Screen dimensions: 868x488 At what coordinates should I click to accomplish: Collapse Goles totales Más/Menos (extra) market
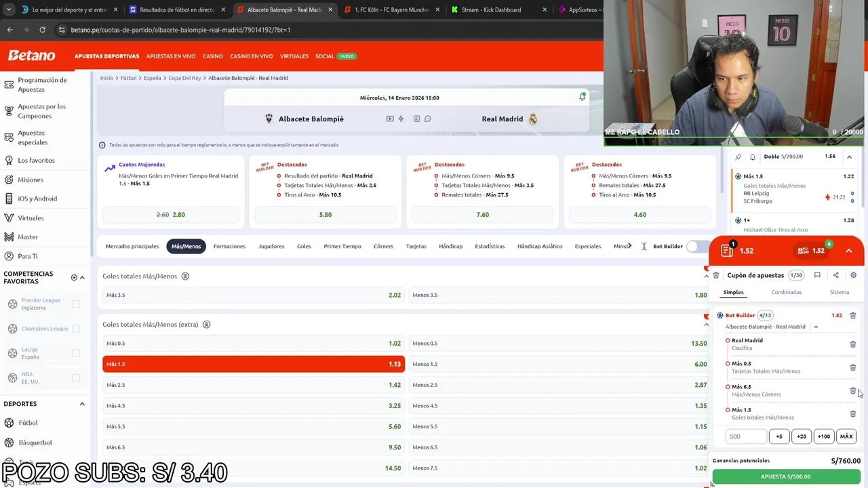pyautogui.click(x=706, y=325)
